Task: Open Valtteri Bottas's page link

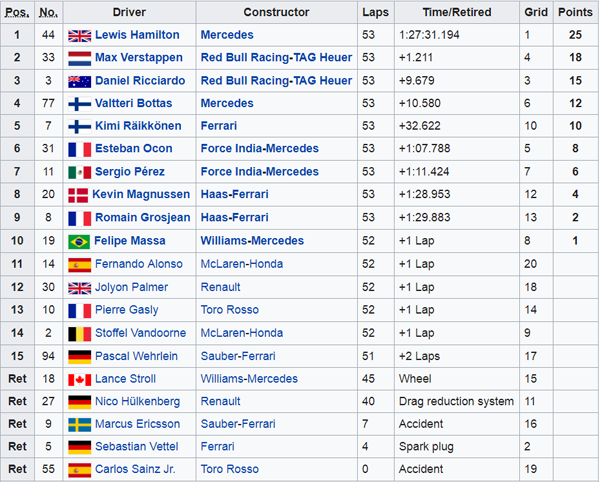Action: [134, 103]
